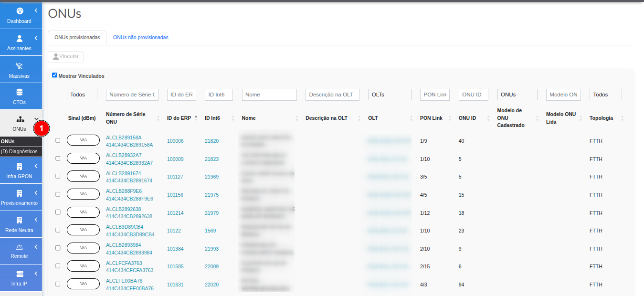Sort table using ID Int6 arrows
This screenshot has width=644, height=296.
(233, 118)
